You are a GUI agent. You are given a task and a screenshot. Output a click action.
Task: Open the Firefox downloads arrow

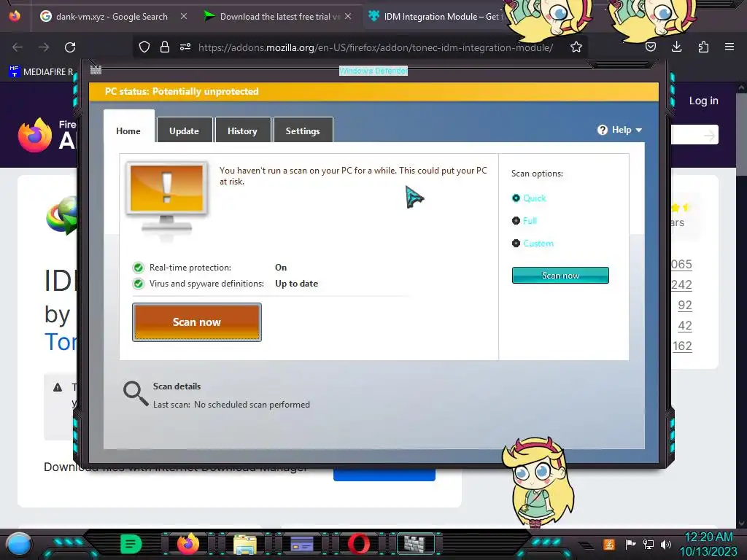click(676, 47)
